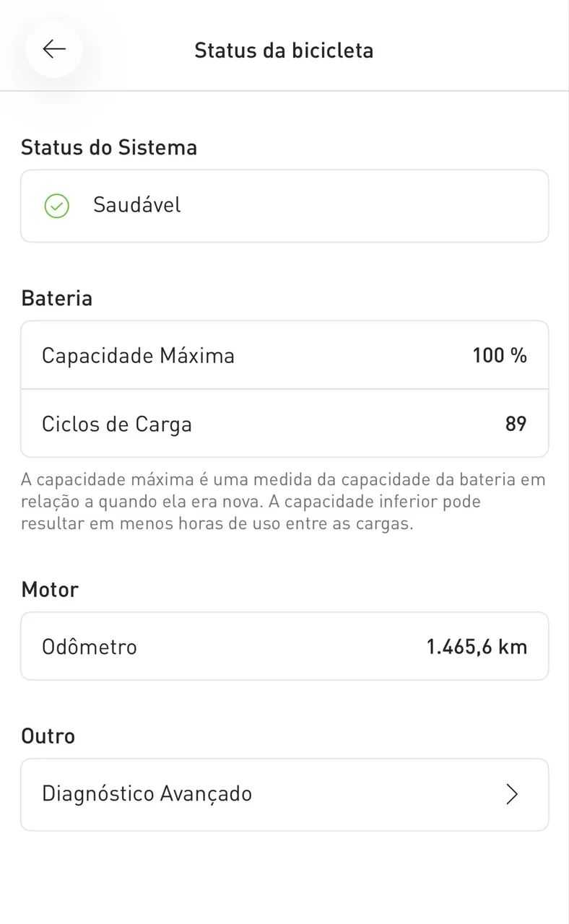Select the Saudável status card
This screenshot has height=924, width=569.
click(x=284, y=206)
